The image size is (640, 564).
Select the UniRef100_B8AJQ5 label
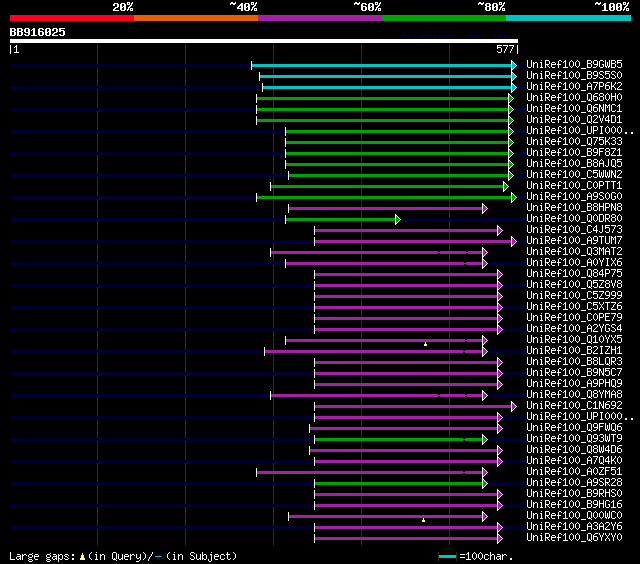pos(574,163)
